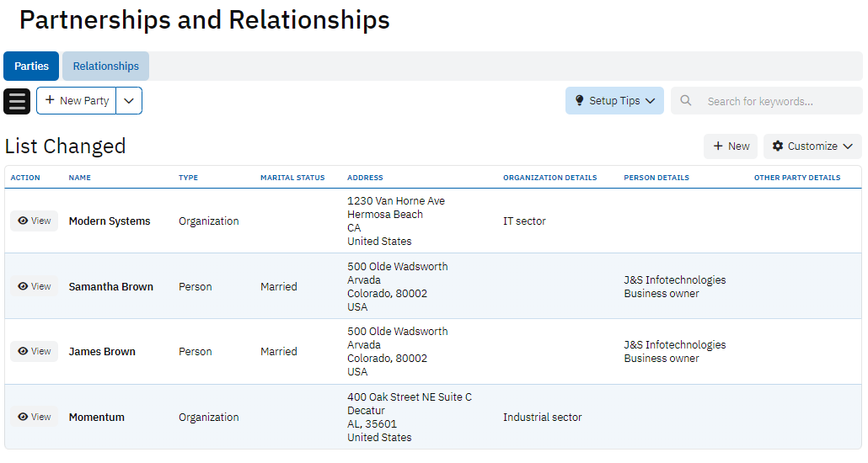Switch to the Relationships tab
The image size is (868, 463).
pos(105,67)
